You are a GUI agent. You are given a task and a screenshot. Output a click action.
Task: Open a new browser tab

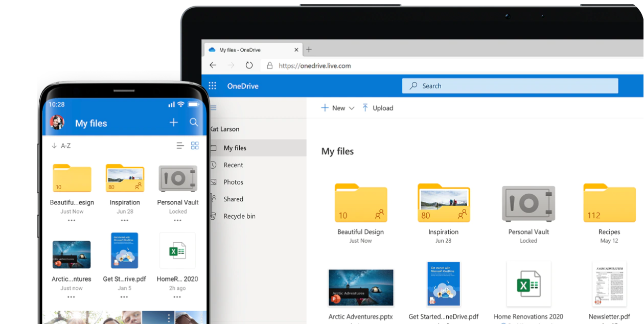tap(309, 50)
